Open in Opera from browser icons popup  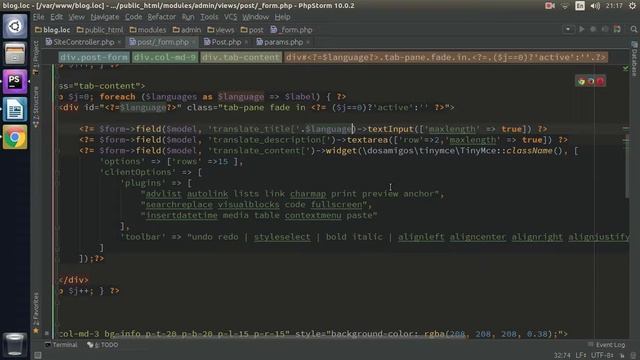coord(600,82)
